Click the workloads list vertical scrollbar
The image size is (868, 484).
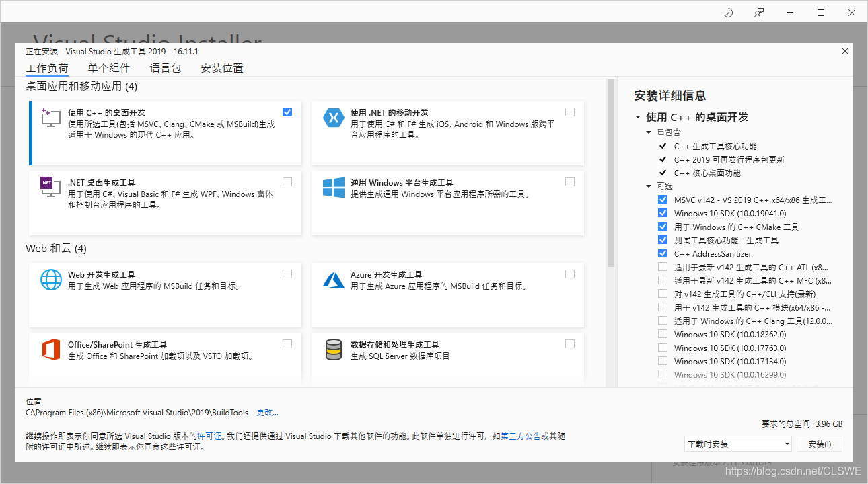(612, 173)
